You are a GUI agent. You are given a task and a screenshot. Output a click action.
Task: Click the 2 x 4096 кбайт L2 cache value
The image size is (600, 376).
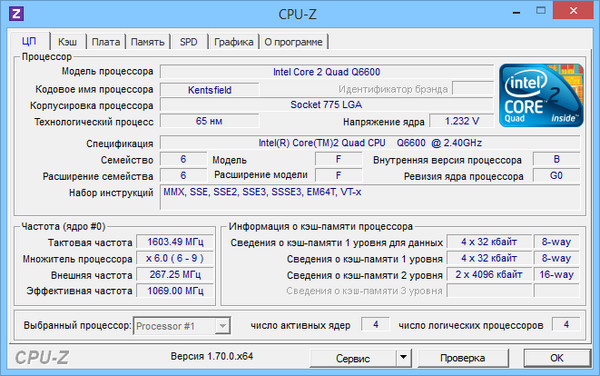[x=489, y=275]
